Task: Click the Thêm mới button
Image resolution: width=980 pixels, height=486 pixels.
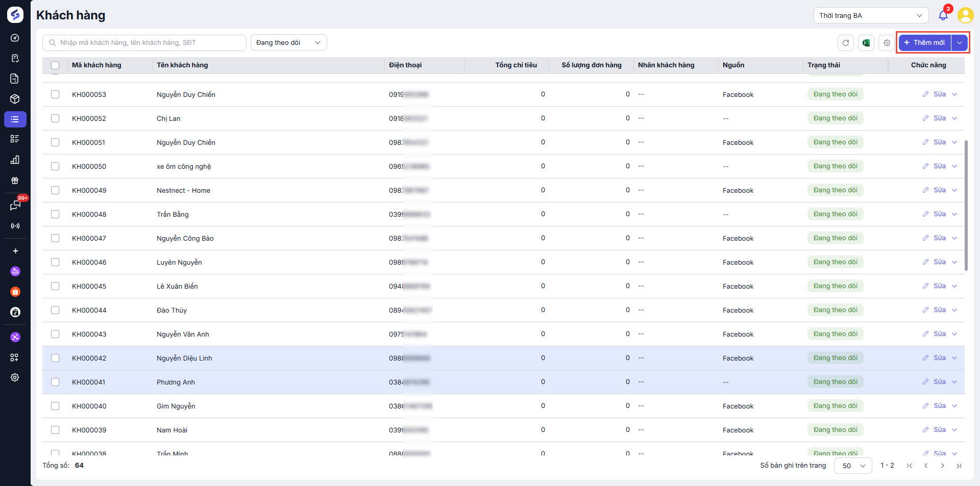Action: coord(924,43)
